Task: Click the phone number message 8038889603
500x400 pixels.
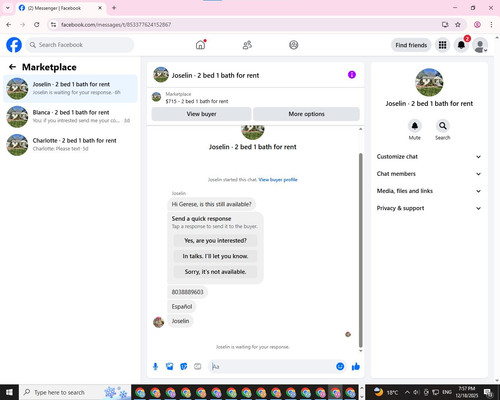Action: [187, 292]
